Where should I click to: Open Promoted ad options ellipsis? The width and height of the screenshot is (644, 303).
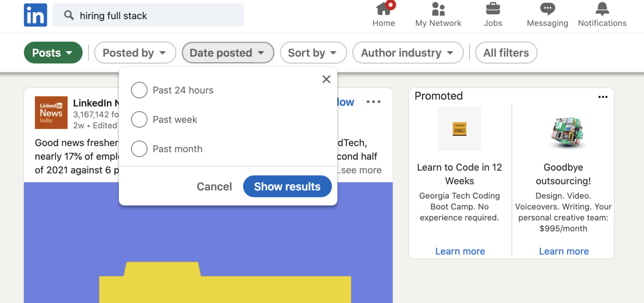click(x=603, y=97)
